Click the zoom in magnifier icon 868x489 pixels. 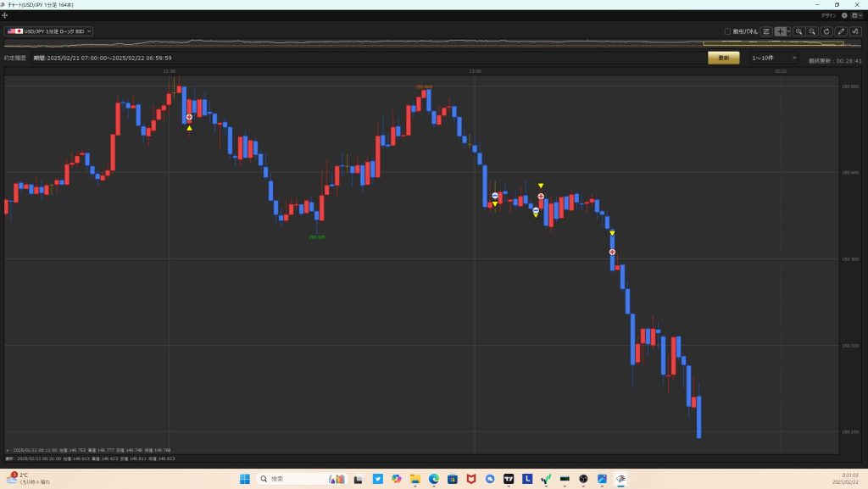(798, 31)
